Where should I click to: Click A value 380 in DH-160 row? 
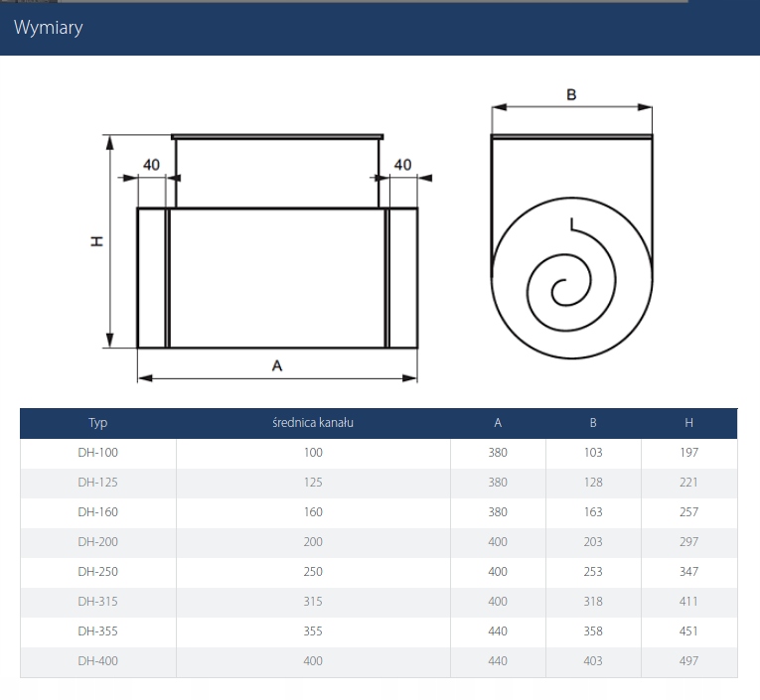(x=498, y=512)
